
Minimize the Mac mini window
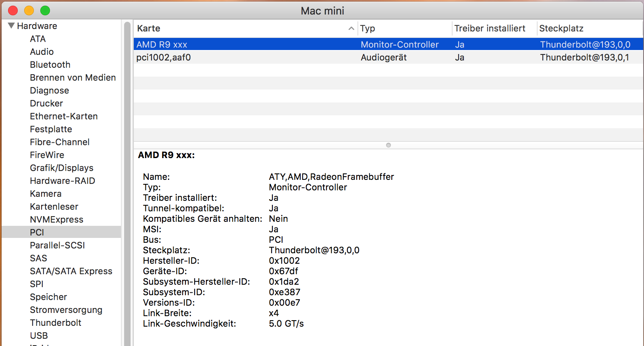(29, 10)
